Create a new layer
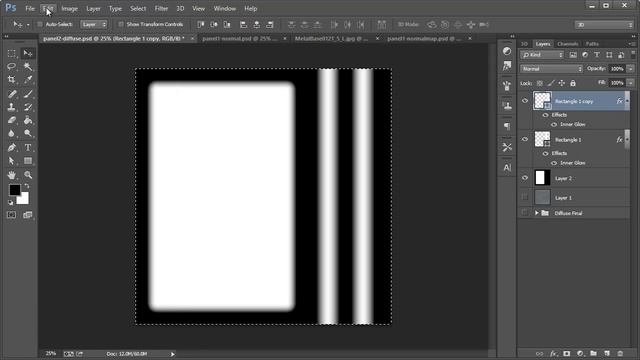640x360 pixels. (x=607, y=353)
